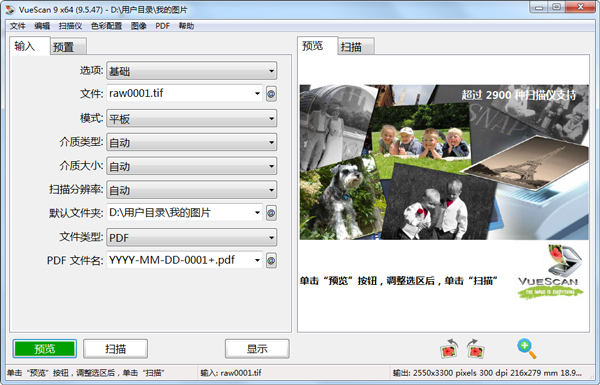Switch to the 预置 tab

tap(68, 47)
